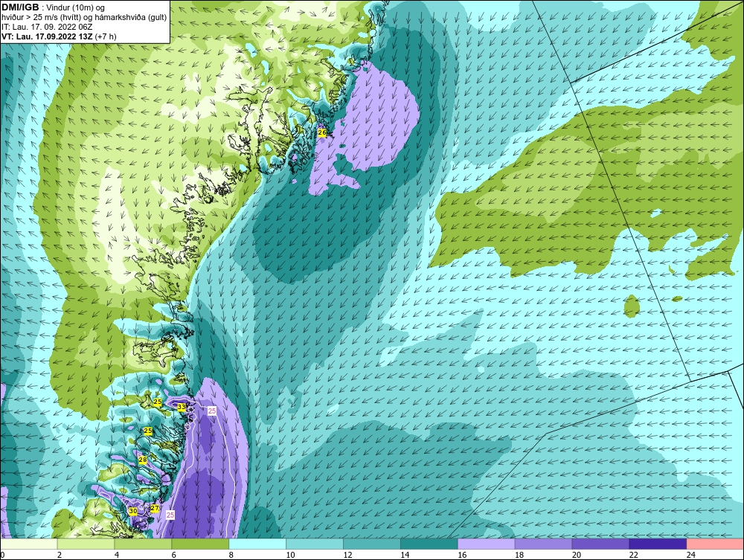Click the yellow gust label 33
This screenshot has height=560, width=744.
click(182, 407)
